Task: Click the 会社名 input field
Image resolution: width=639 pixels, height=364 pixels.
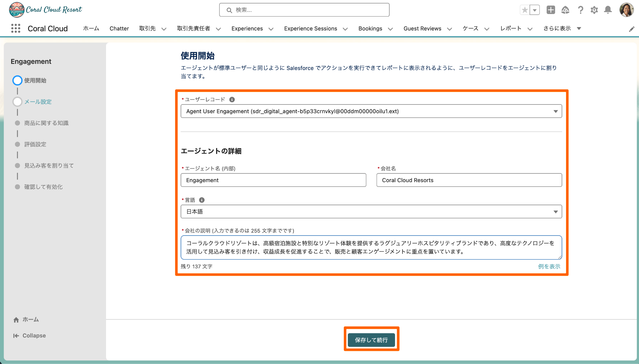Action: (x=469, y=180)
